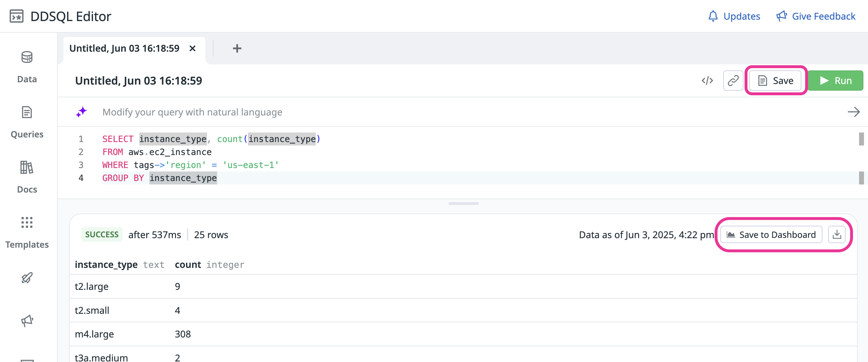The height and width of the screenshot is (362, 868).
Task: Add a new query tab with plus
Action: (x=237, y=48)
